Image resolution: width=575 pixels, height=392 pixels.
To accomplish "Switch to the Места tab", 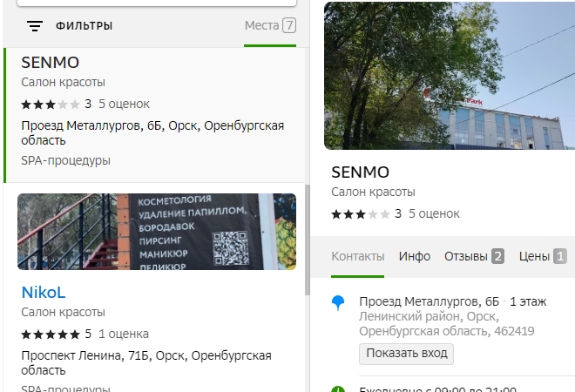I will click(269, 25).
